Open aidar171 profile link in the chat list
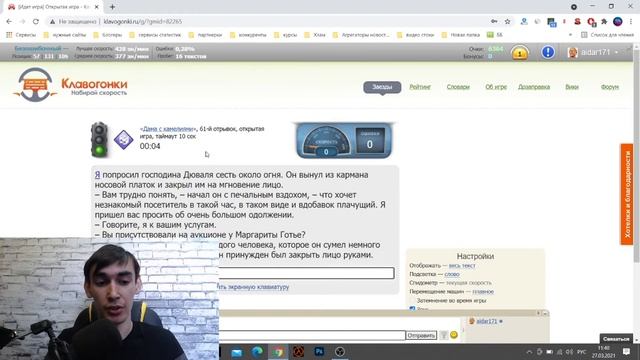The image size is (640, 360). (487, 321)
